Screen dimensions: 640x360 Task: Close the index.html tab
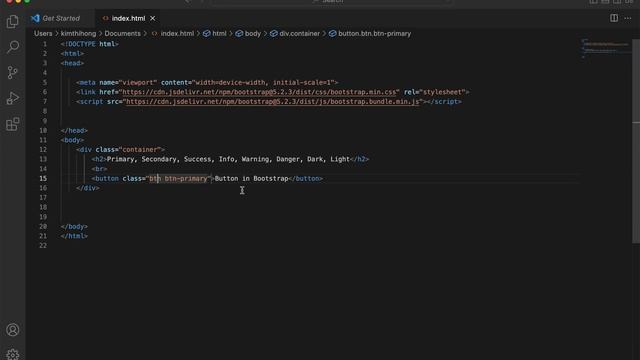[153, 18]
